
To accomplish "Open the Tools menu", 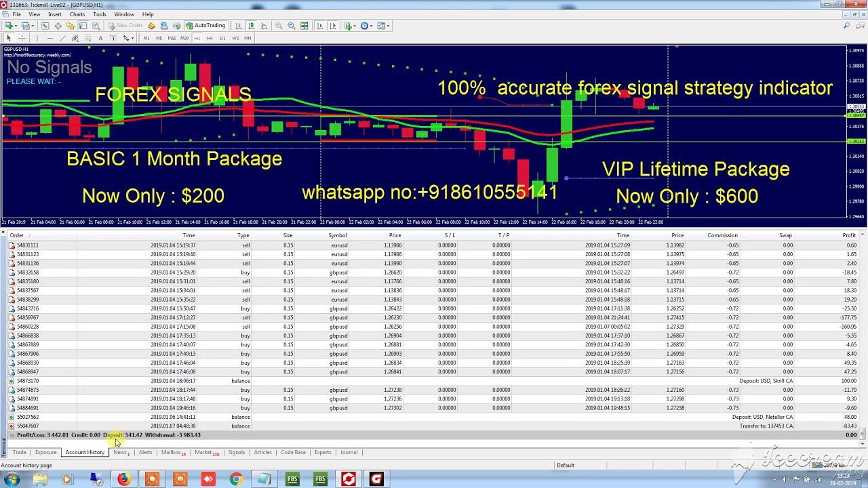I will [x=100, y=14].
